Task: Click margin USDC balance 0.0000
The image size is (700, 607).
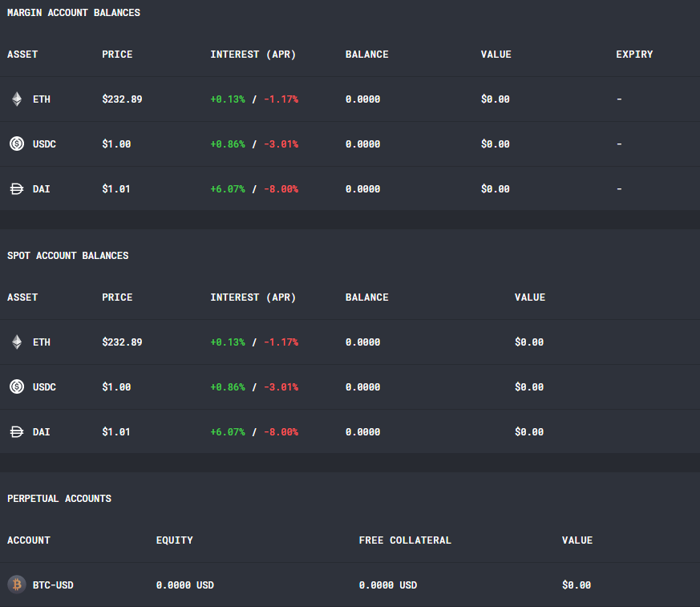Action: (x=363, y=144)
